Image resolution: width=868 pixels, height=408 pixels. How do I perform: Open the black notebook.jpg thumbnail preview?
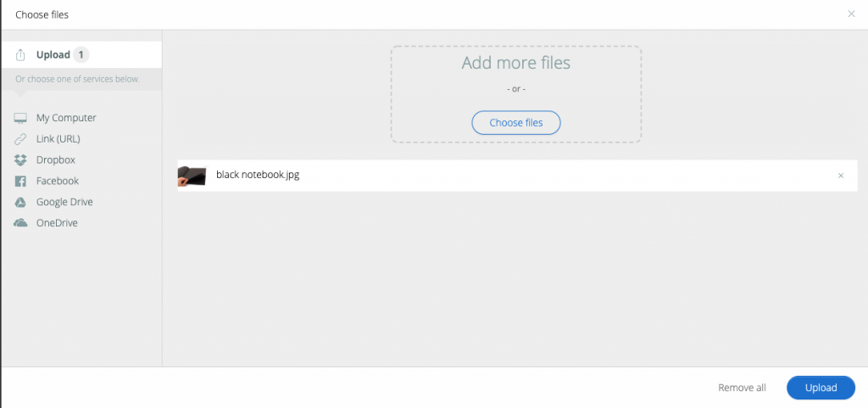(x=192, y=176)
